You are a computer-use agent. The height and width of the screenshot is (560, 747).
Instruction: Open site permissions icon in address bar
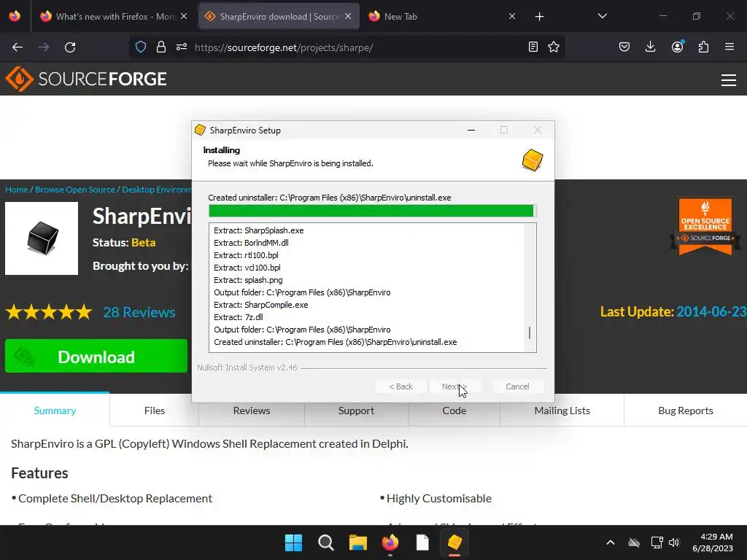pyautogui.click(x=182, y=47)
